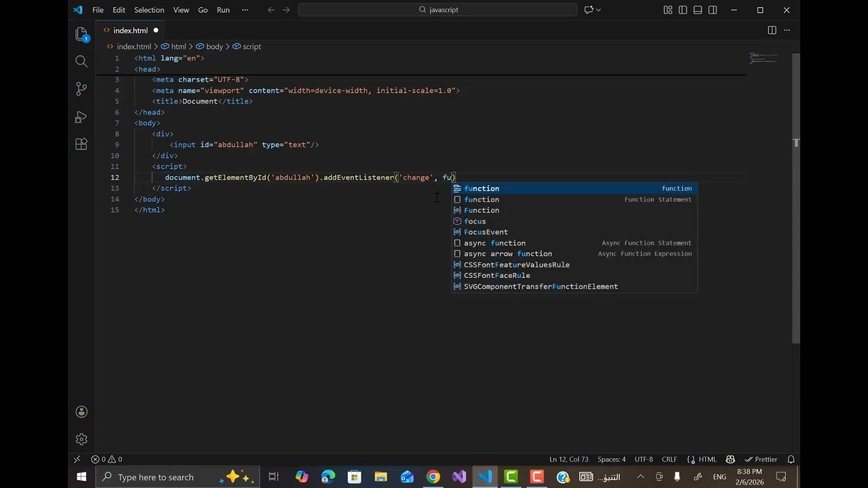This screenshot has height=488, width=868.
Task: Change the encoding via 'UTF-8'
Action: pyautogui.click(x=644, y=460)
